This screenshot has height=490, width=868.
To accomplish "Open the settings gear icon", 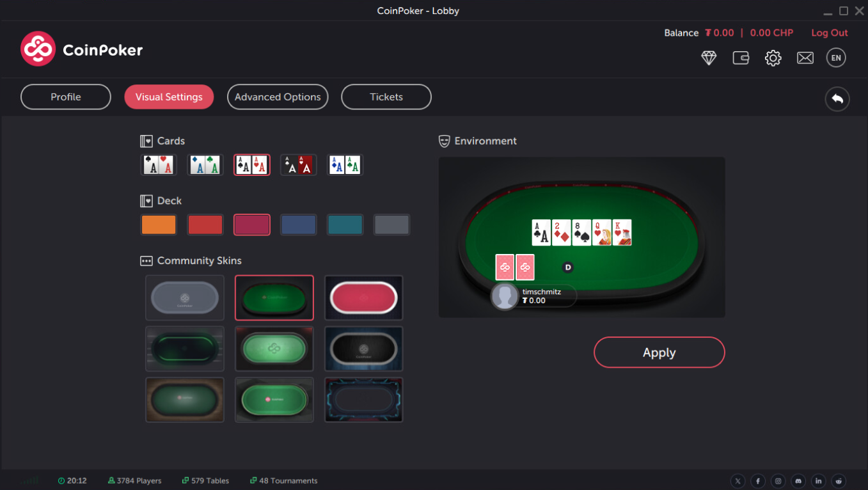I will 773,58.
